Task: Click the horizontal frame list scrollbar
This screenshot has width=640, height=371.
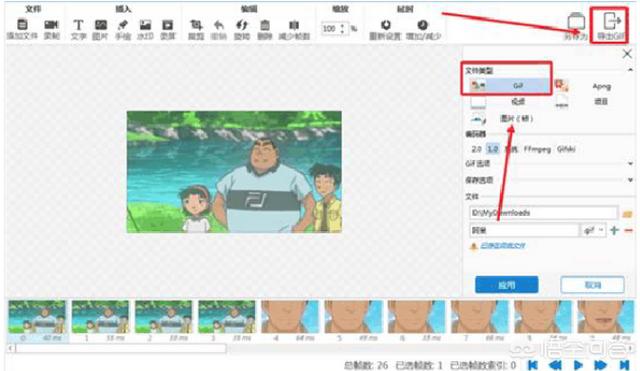Action: pos(121,348)
